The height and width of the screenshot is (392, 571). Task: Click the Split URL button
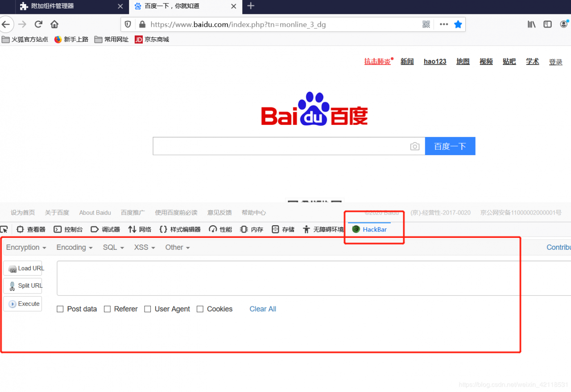pyautogui.click(x=23, y=286)
